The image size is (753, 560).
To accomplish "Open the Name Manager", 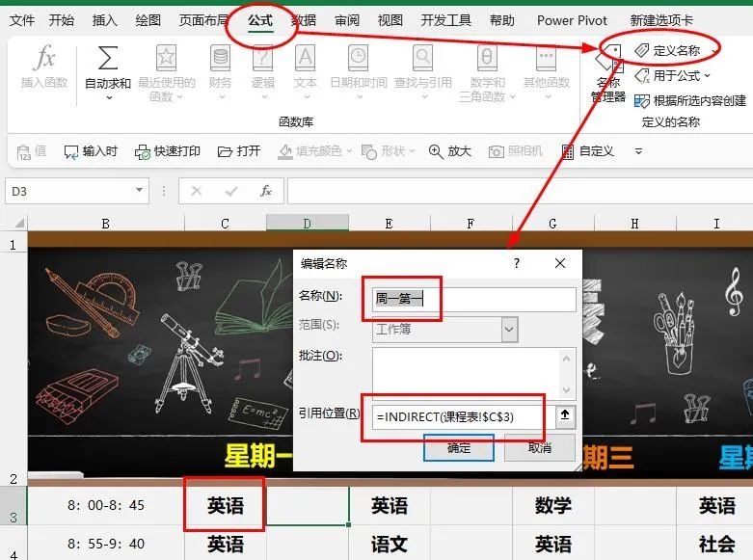I will 608,73.
